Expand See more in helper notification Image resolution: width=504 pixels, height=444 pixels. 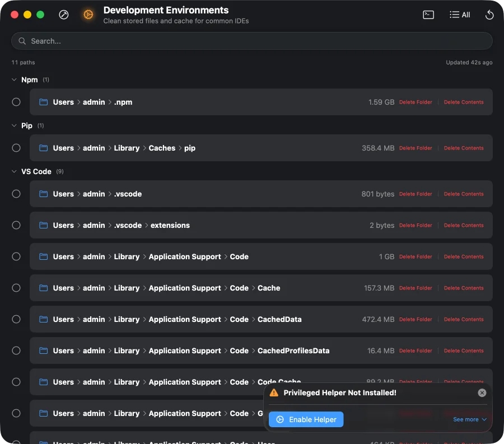pos(470,419)
